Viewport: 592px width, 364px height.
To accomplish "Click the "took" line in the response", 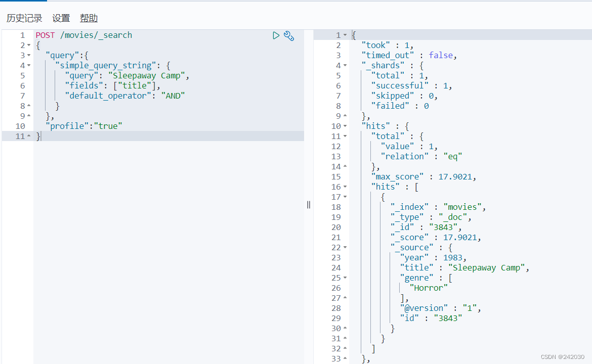I will (x=388, y=45).
